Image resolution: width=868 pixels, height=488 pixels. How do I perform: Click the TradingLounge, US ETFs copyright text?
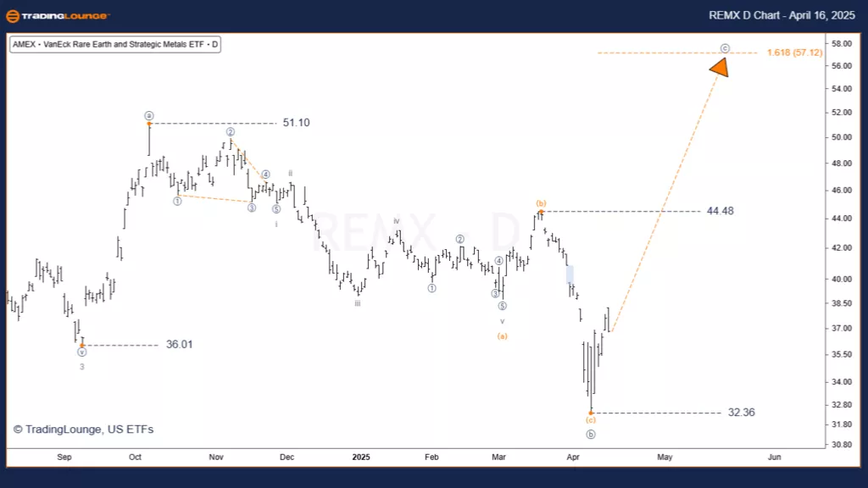pyautogui.click(x=83, y=430)
